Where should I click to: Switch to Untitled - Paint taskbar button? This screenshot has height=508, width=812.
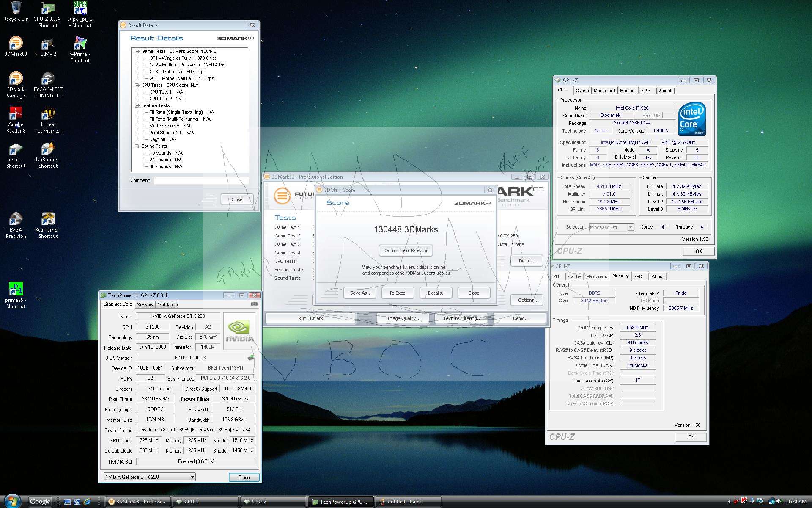(x=409, y=502)
